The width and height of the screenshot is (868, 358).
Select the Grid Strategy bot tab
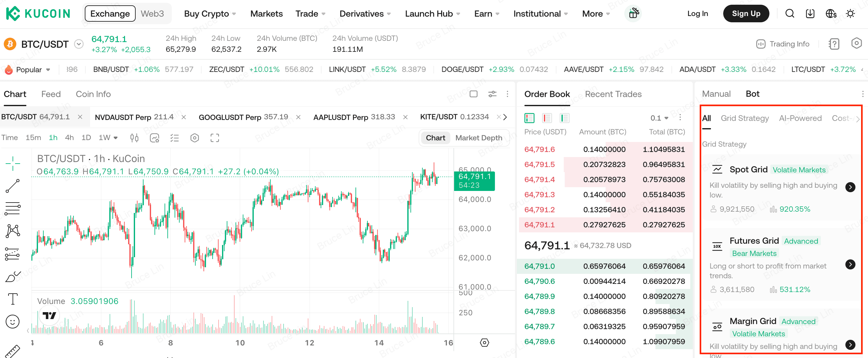coord(744,118)
